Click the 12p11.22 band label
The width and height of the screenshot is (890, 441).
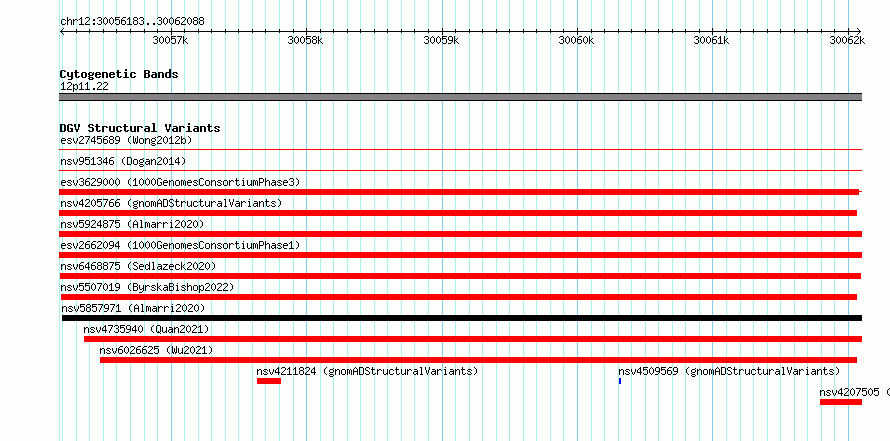click(x=84, y=87)
